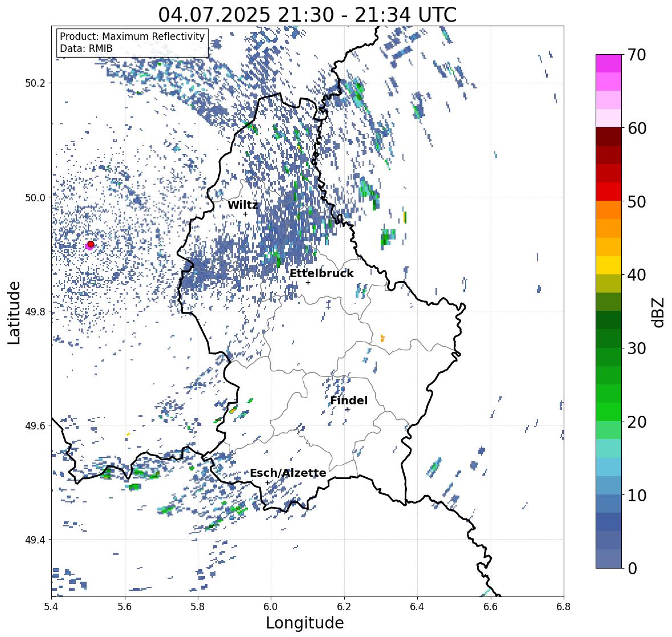Click the 6.4 longitude tick label
Image resolution: width=672 pixels, height=637 pixels.
[x=417, y=606]
